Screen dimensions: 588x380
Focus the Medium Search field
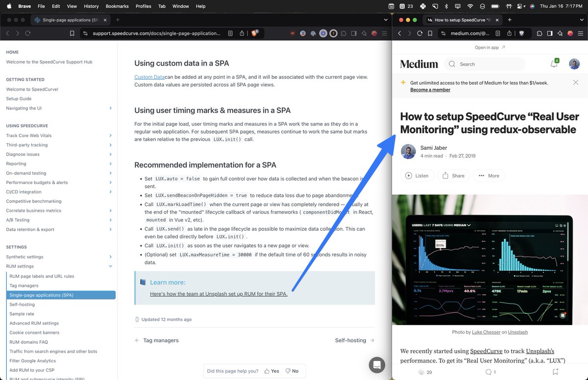pyautogui.click(x=485, y=64)
